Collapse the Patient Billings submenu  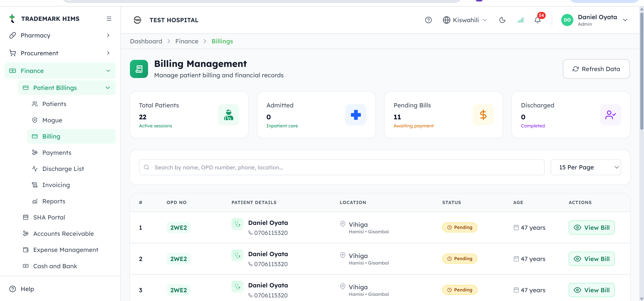pos(67,88)
